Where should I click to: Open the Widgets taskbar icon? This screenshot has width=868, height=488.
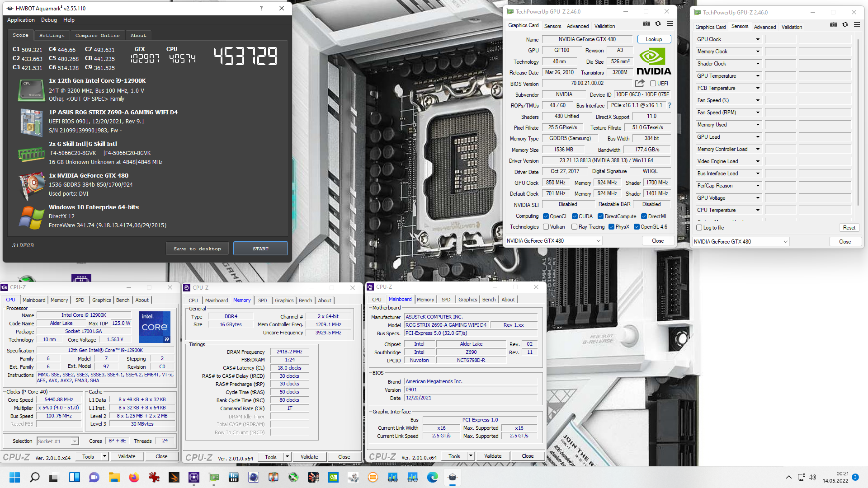point(74,477)
